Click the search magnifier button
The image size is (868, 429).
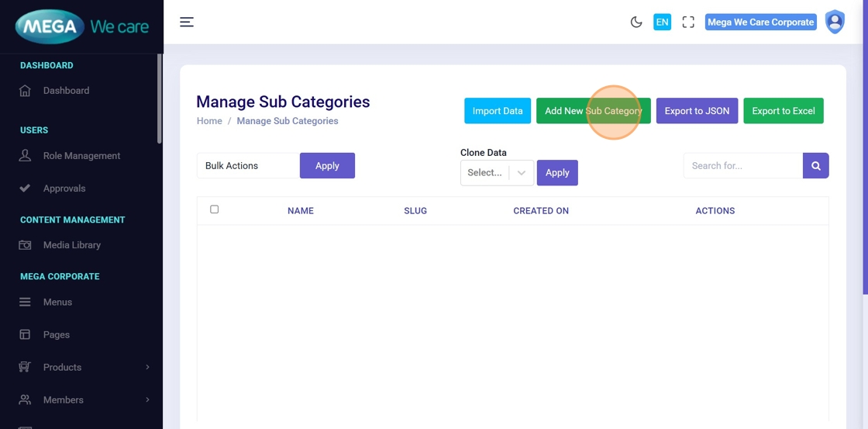(816, 165)
